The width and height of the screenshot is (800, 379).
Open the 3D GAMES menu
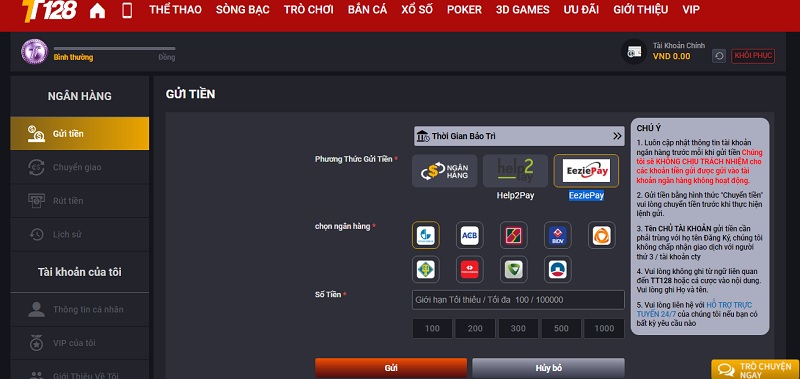point(523,10)
